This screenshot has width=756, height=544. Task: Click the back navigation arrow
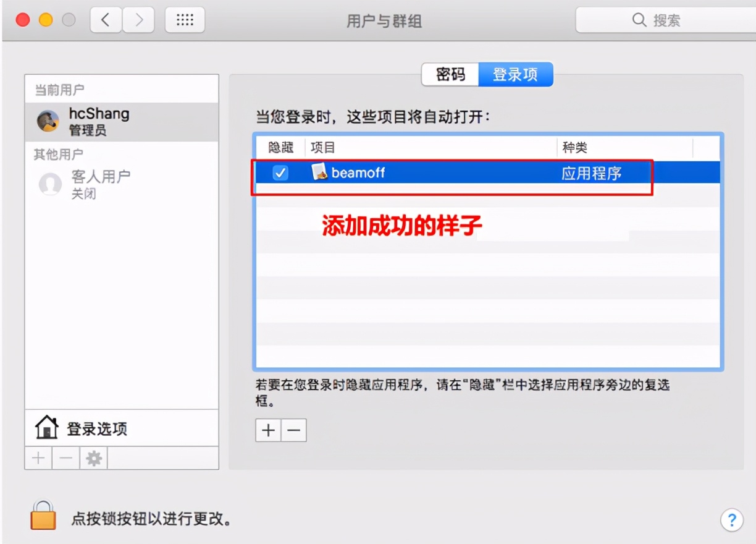(106, 19)
